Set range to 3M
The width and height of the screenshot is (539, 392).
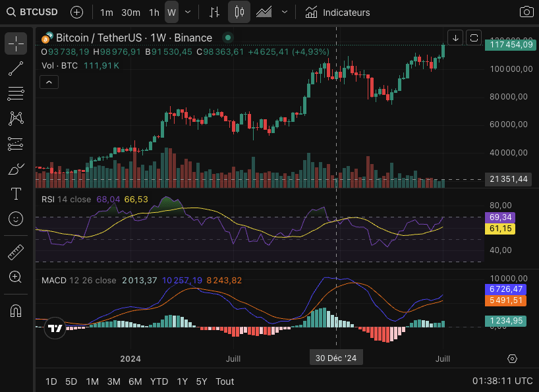(113, 381)
